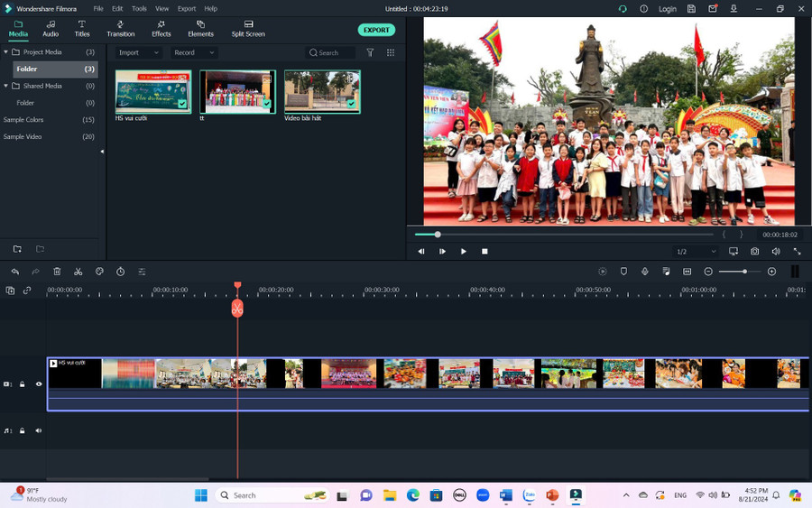Toggle the lock on video track 1
Image resolution: width=812 pixels, height=508 pixels.
tap(22, 384)
